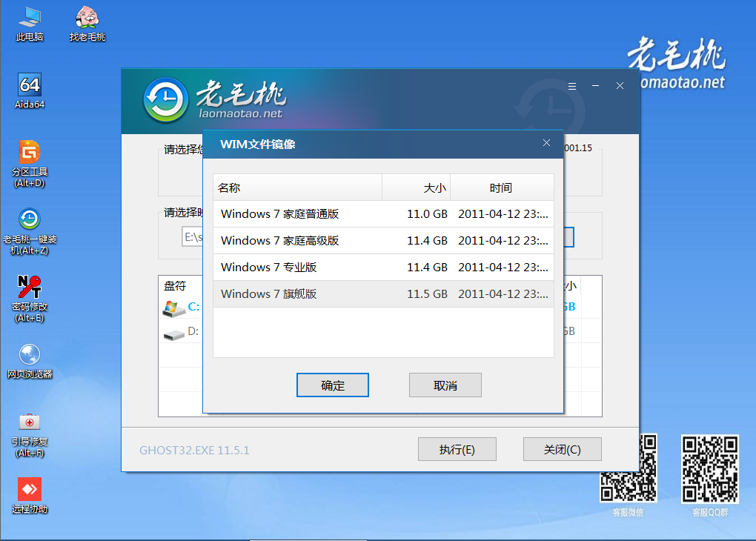756x541 pixels.
Task: Click the GHOST32.EXE 11.5.1 label
Action: pos(194,451)
